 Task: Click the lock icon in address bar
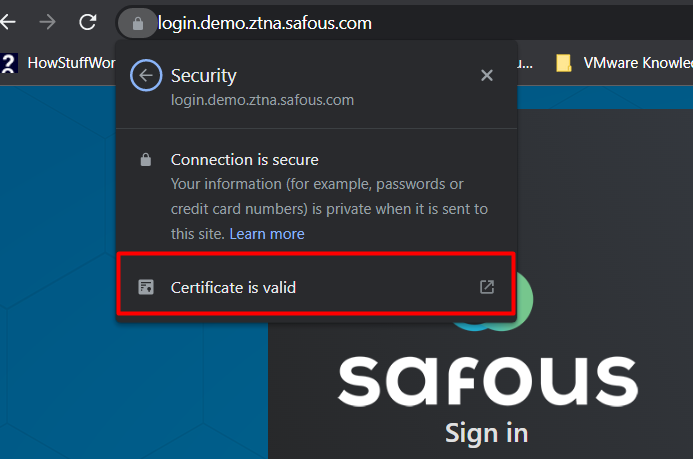coord(137,22)
